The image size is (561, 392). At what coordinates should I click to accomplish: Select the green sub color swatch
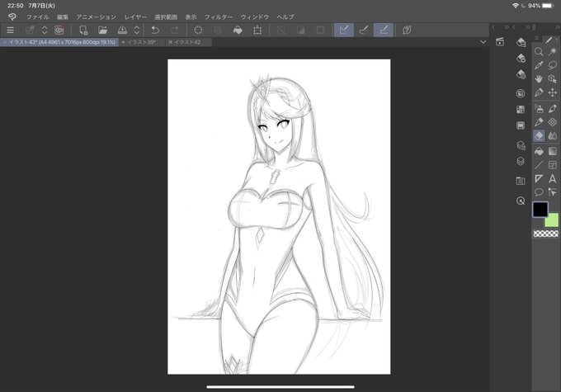tap(553, 220)
